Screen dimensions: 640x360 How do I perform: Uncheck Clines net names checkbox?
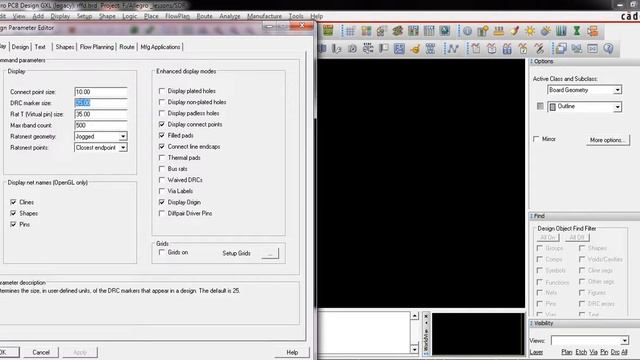[13, 202]
